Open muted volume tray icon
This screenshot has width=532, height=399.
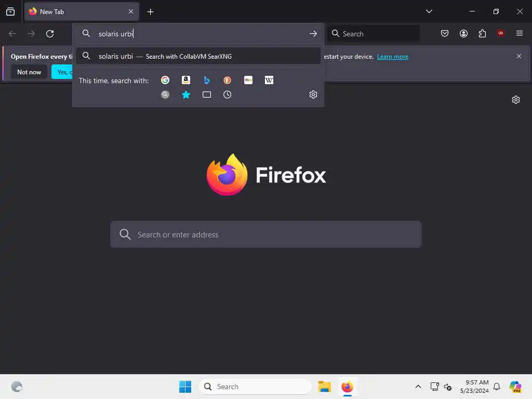click(x=448, y=387)
